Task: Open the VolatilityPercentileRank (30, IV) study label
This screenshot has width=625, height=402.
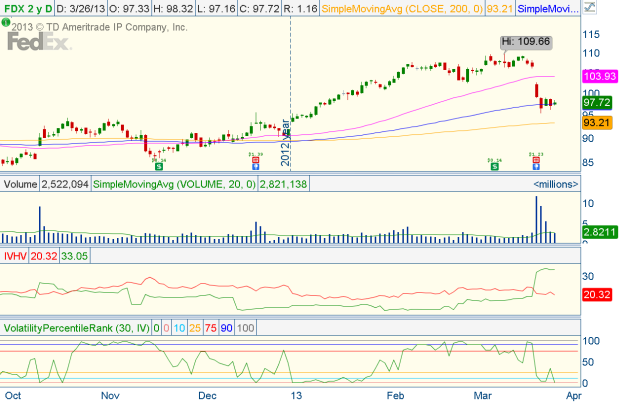Action: coord(68,328)
